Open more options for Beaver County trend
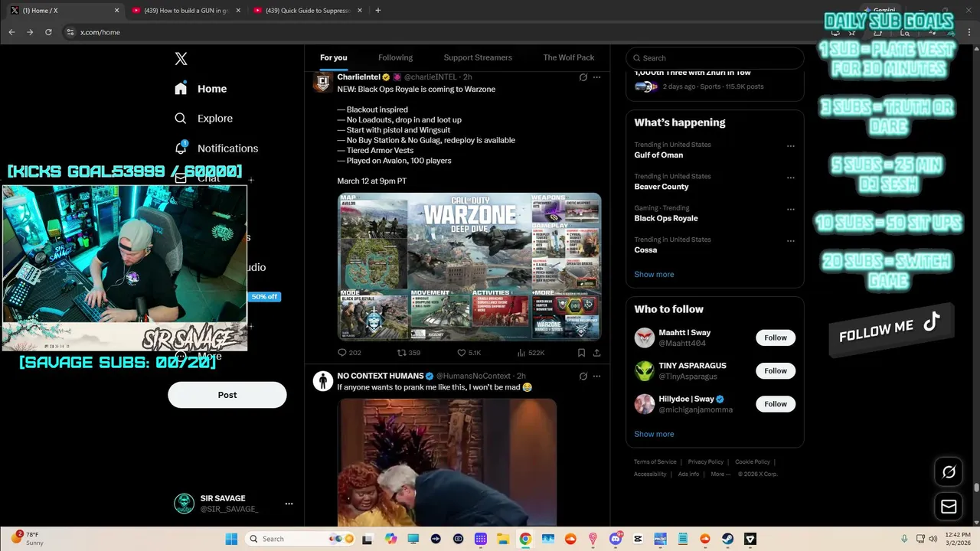 pyautogui.click(x=791, y=178)
